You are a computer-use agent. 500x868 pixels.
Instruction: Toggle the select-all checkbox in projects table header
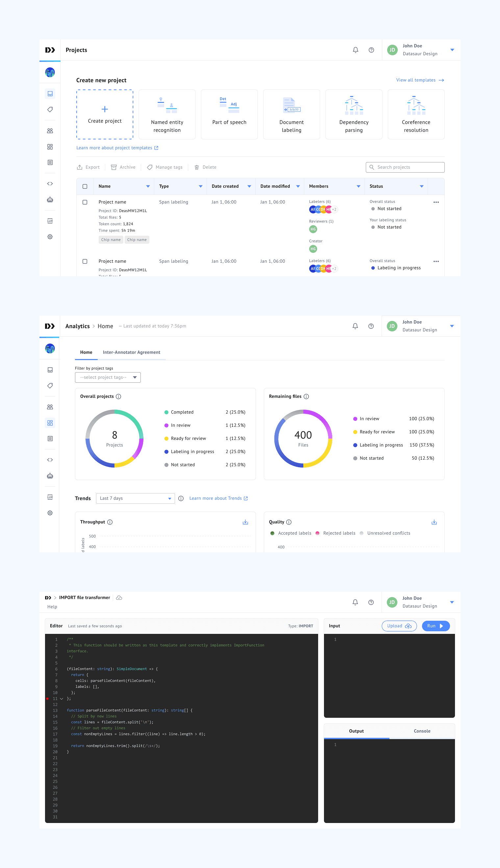85,186
